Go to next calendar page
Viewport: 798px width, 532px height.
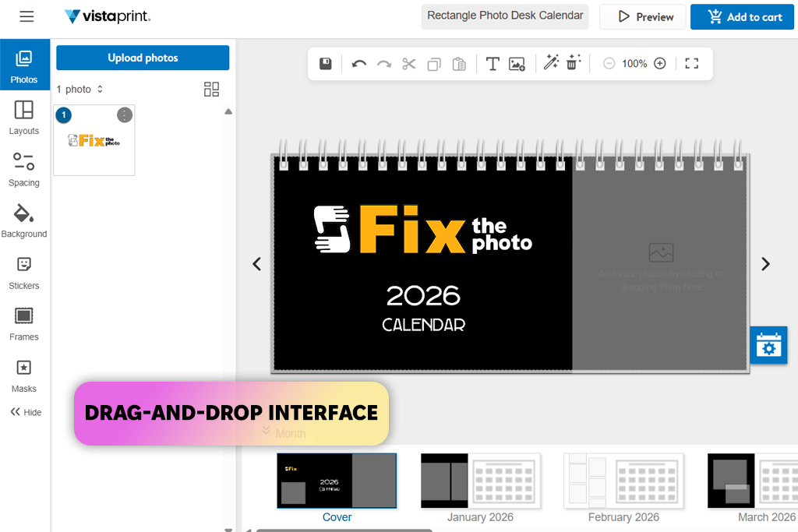point(765,264)
